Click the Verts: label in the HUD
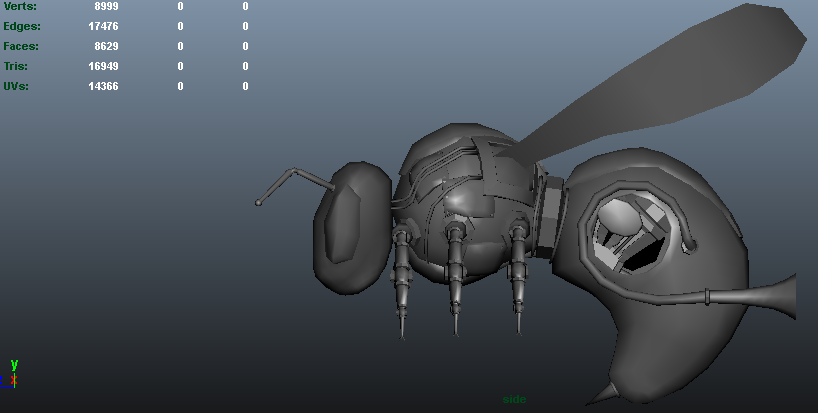818x413 pixels. (x=20, y=6)
